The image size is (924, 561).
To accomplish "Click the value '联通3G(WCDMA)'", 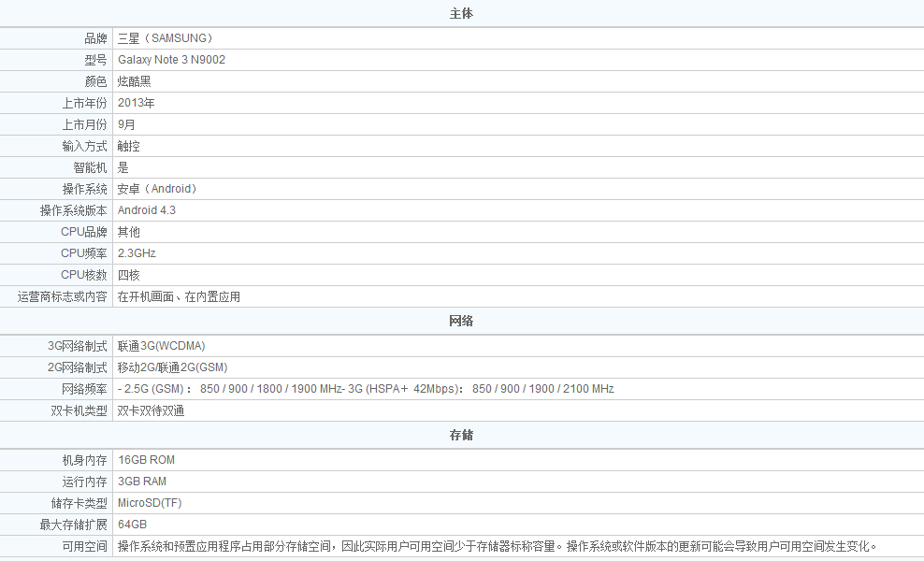I will [162, 346].
